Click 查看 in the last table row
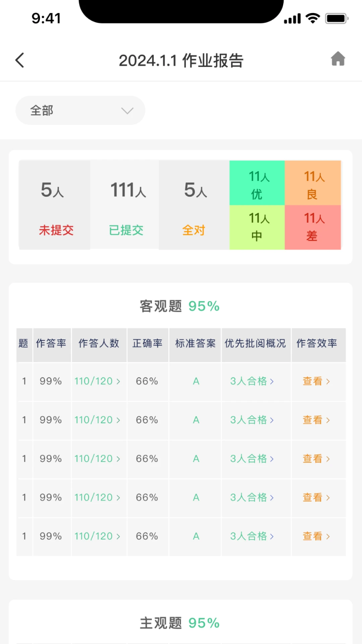Viewport: 362px width, 644px height. pyautogui.click(x=316, y=536)
